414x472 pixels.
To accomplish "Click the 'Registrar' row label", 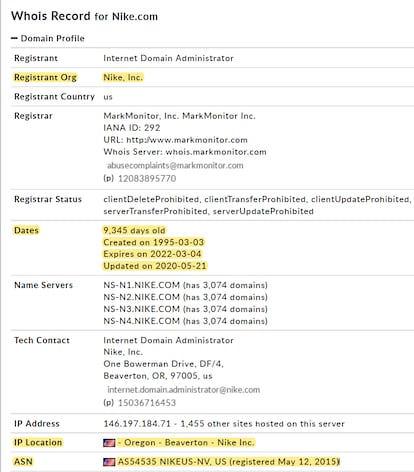I will 33,116.
